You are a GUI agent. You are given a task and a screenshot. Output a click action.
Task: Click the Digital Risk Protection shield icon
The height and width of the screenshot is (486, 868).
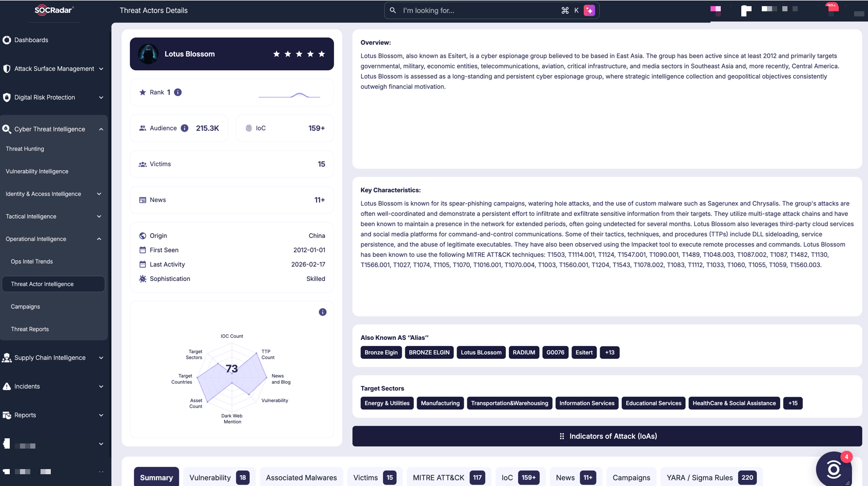tap(7, 97)
